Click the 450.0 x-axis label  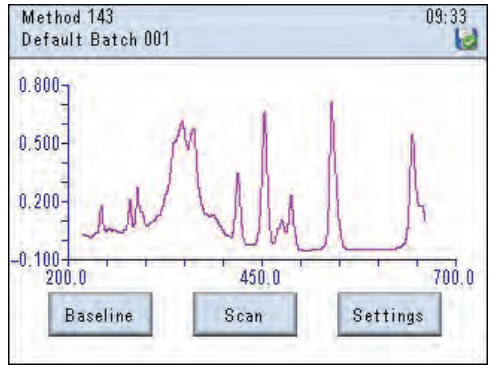click(260, 277)
